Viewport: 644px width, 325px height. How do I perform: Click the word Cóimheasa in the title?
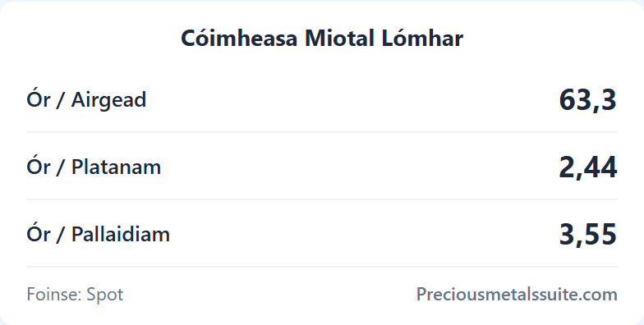coord(239,38)
